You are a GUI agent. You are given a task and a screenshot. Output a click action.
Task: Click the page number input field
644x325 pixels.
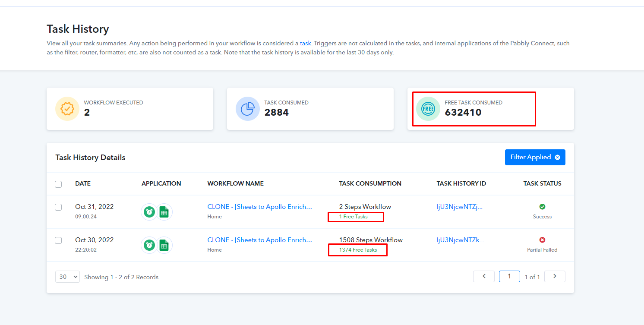[x=509, y=276]
